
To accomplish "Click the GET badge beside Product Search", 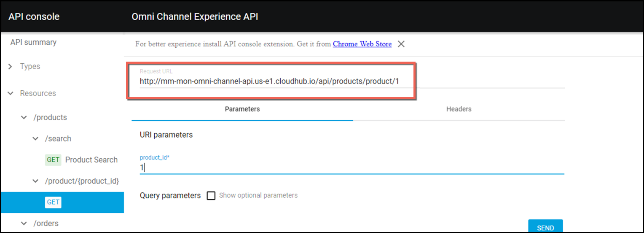I will click(x=53, y=160).
